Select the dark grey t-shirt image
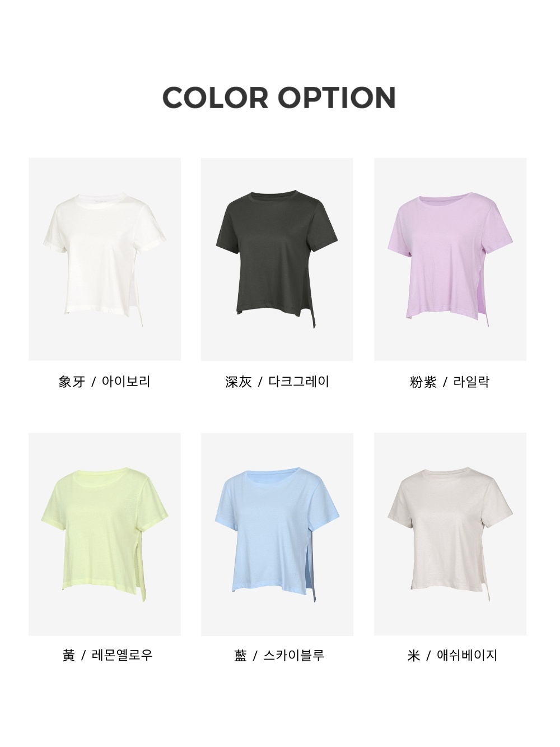Image resolution: width=560 pixels, height=747 pixels. 277,259
